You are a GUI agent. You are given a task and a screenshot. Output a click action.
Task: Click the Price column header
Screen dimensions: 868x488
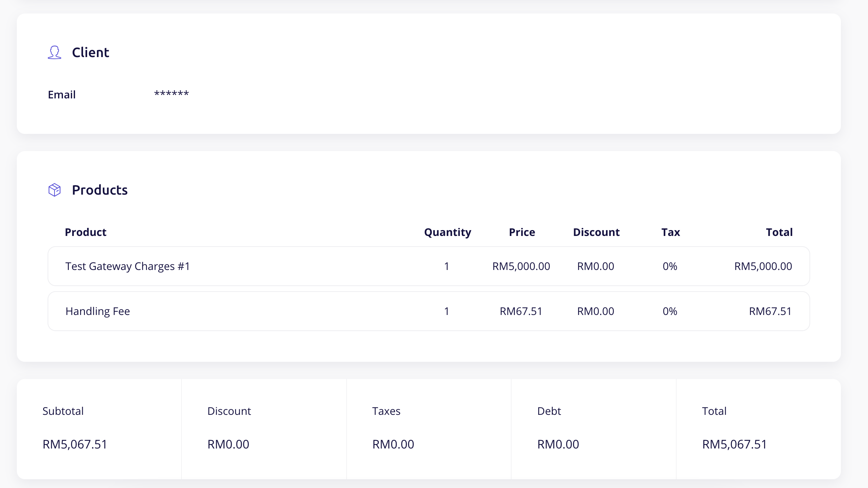[522, 232]
